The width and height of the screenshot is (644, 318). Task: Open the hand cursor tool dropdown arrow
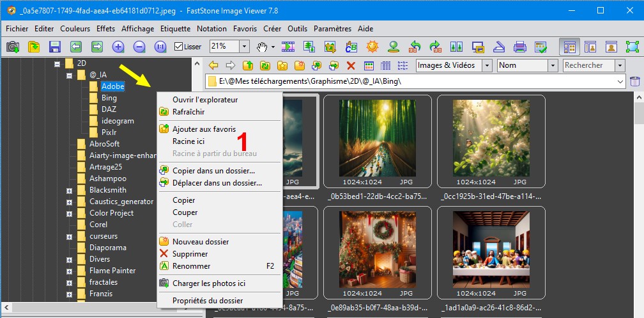273,47
